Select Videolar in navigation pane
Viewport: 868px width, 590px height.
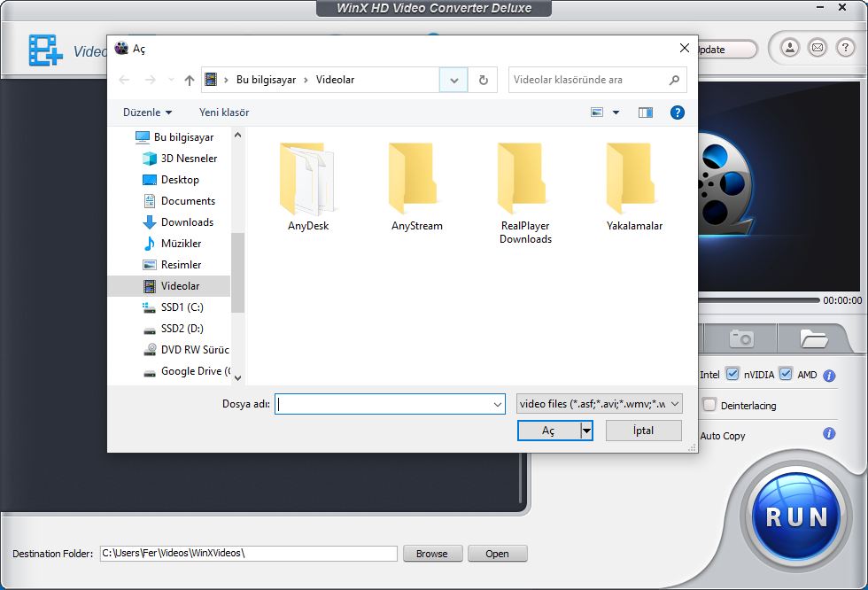click(x=169, y=286)
